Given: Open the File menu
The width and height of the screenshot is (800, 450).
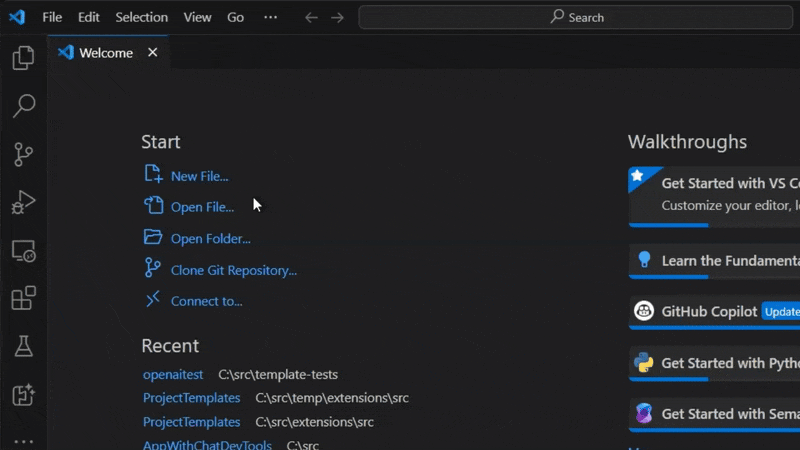Looking at the screenshot, I should tap(52, 17).
